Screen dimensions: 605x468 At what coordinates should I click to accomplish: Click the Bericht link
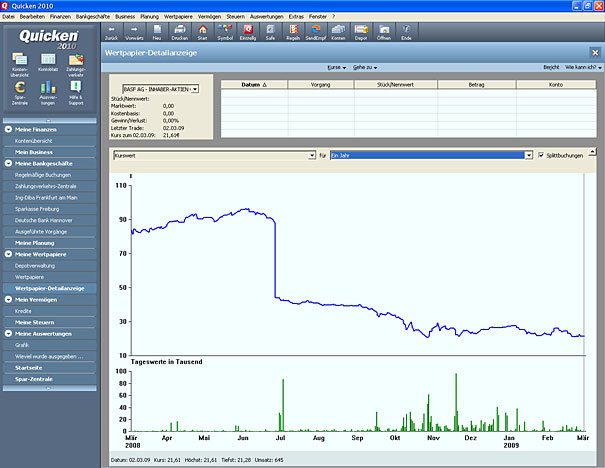click(x=551, y=66)
